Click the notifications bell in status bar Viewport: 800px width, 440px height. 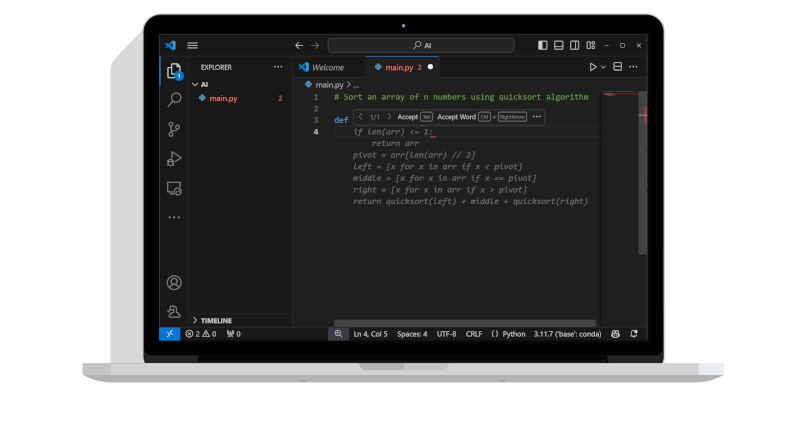coord(634,334)
